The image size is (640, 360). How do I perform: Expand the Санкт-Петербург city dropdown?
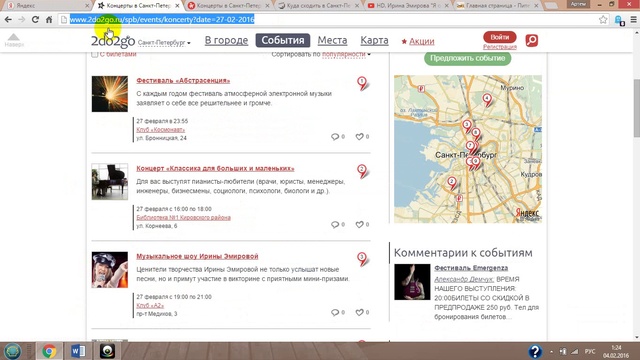pyautogui.click(x=164, y=42)
